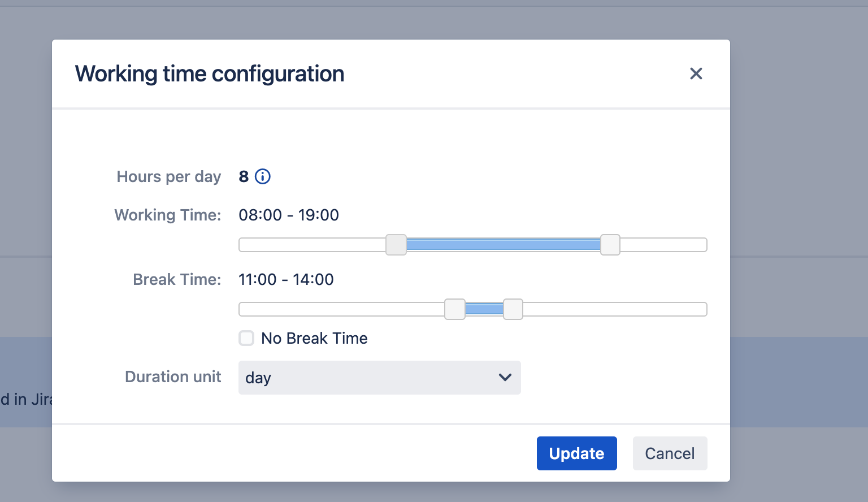868x502 pixels.
Task: Cancel the working time changes
Action: click(x=670, y=453)
